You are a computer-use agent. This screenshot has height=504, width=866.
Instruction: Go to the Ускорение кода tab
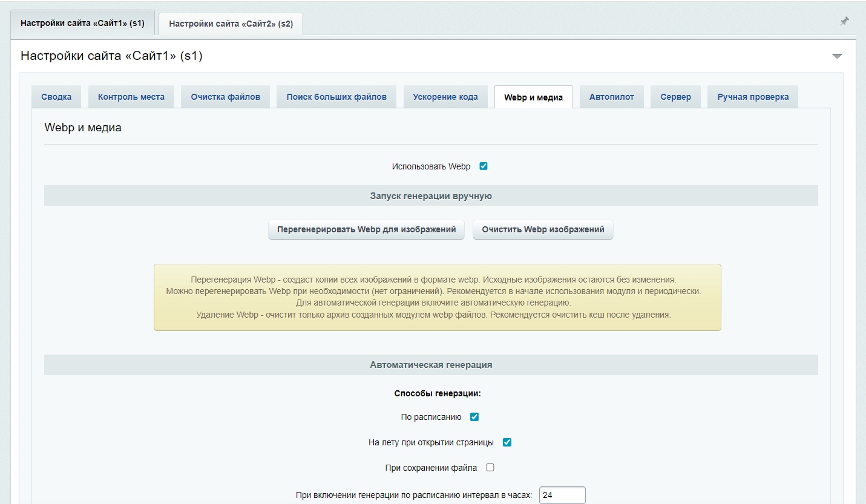(x=445, y=97)
